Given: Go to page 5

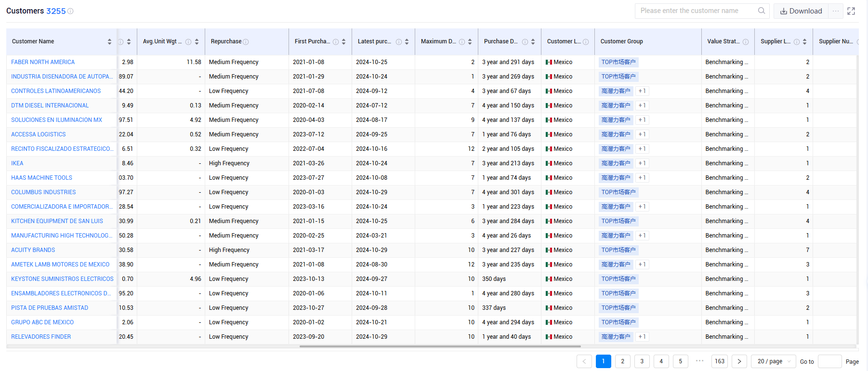Looking at the screenshot, I should point(681,361).
